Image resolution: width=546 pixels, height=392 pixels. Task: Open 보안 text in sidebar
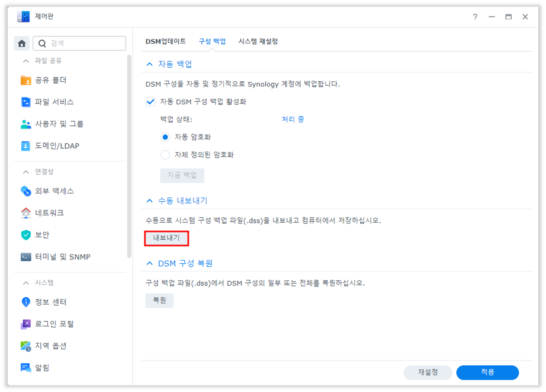pyautogui.click(x=42, y=235)
